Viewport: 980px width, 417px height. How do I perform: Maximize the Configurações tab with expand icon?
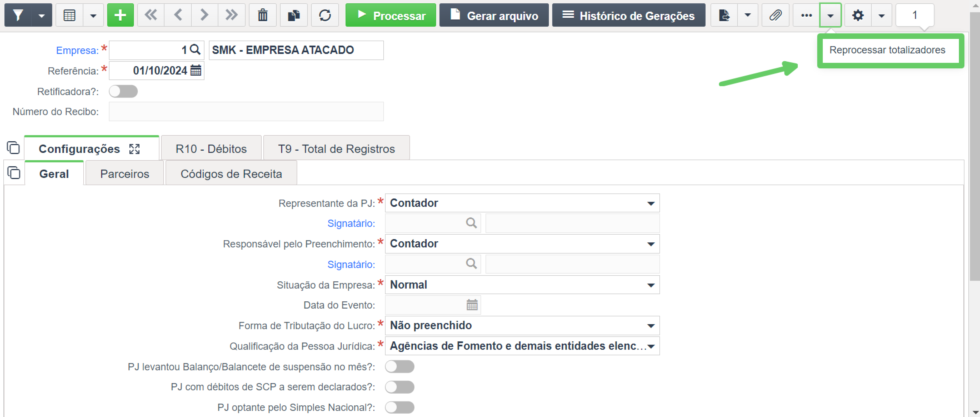134,149
